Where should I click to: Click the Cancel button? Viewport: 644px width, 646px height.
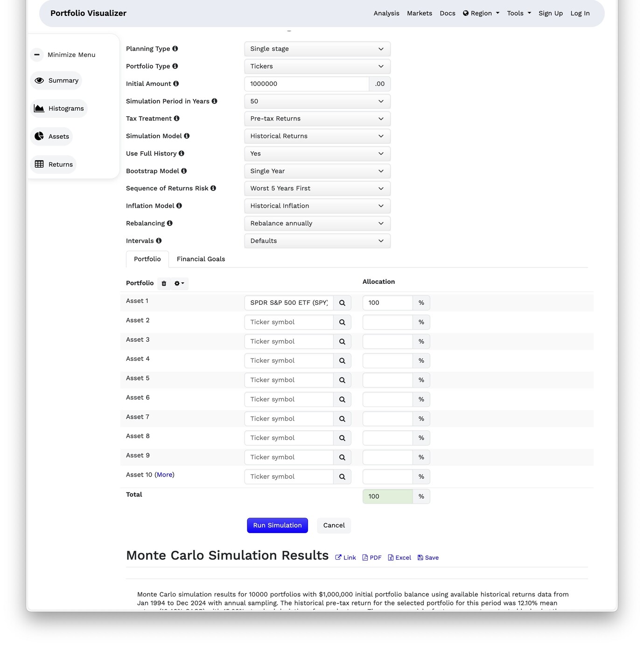click(334, 526)
